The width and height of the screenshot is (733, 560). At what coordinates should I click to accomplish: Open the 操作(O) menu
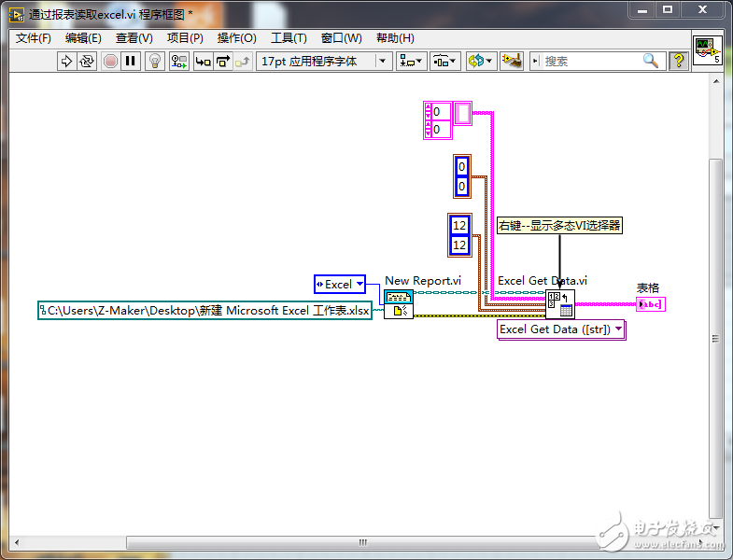coord(236,38)
